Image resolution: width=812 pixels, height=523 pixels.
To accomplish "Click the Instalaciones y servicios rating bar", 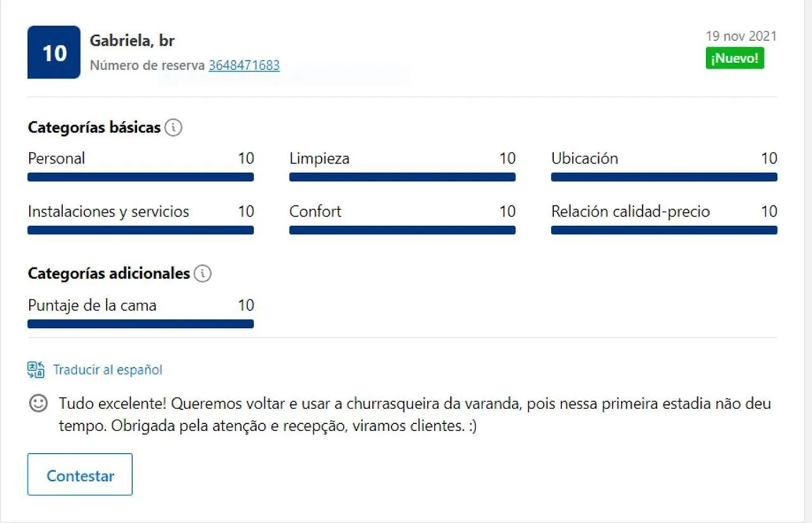I will (x=141, y=230).
